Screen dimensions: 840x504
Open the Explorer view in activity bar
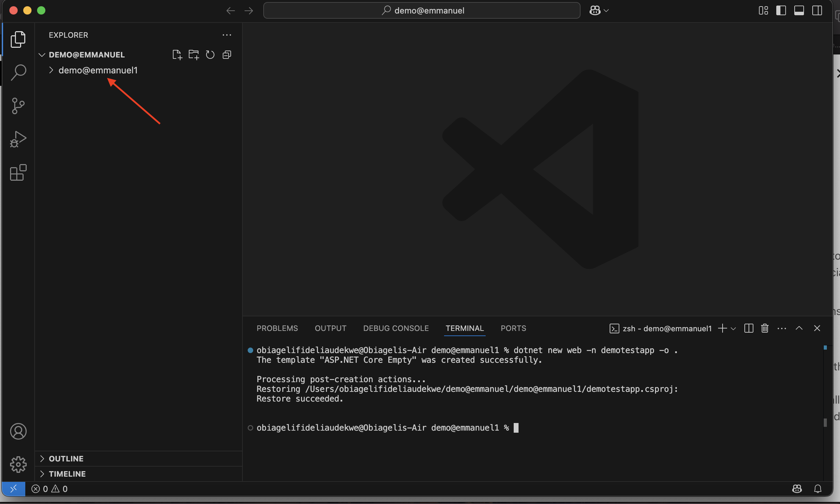pos(18,39)
